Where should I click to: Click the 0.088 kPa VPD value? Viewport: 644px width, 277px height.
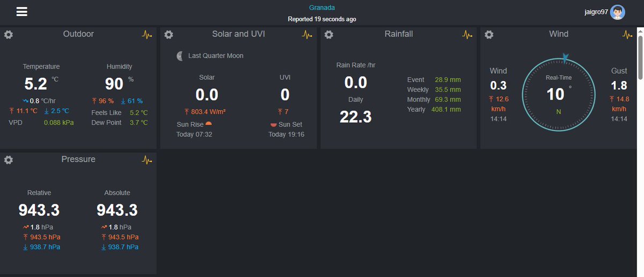pos(58,123)
